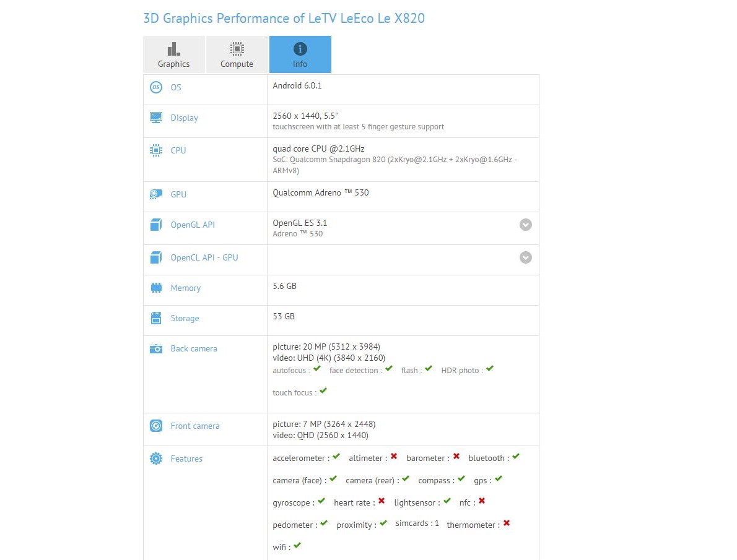The image size is (737, 560).
Task: Click the Qualcomm Adreno 530 GPU value
Action: (x=321, y=192)
